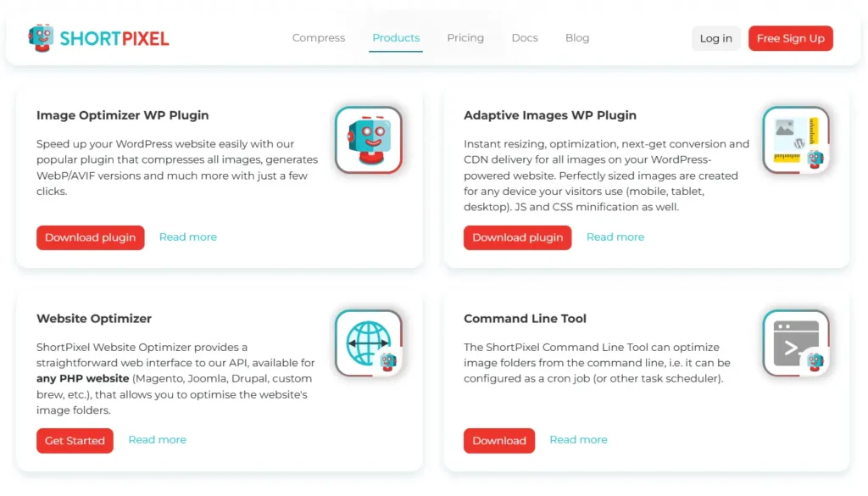Image resolution: width=868 pixels, height=496 pixels.
Task: Click Get Started for Website Optimizer
Action: click(75, 441)
